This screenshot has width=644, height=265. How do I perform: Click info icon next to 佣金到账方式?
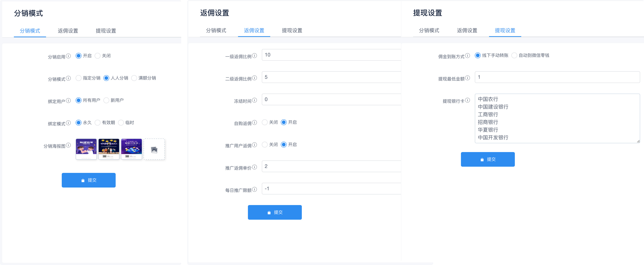(x=467, y=56)
